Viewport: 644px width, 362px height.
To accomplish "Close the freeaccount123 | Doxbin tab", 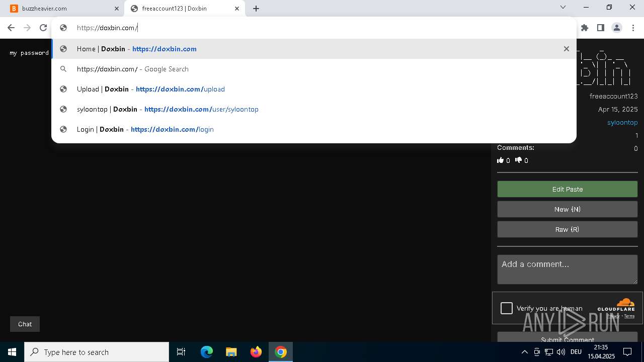I will [x=237, y=9].
